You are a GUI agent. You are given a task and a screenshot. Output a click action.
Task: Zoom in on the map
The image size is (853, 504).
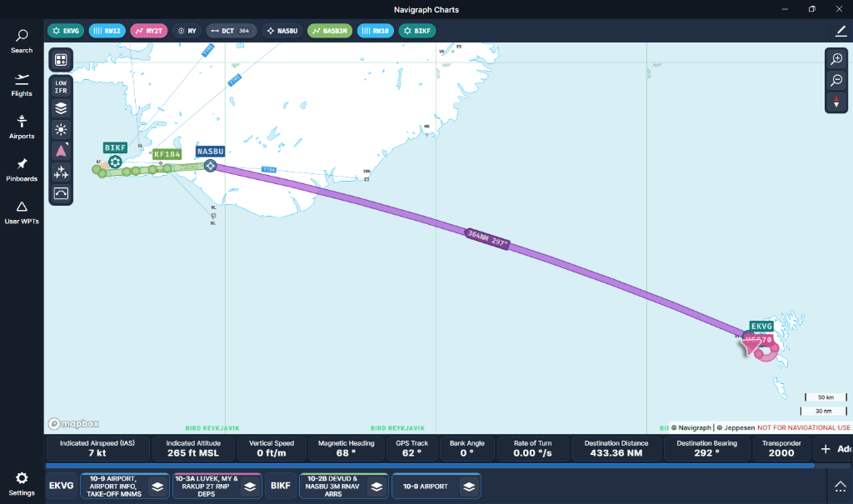(x=836, y=59)
